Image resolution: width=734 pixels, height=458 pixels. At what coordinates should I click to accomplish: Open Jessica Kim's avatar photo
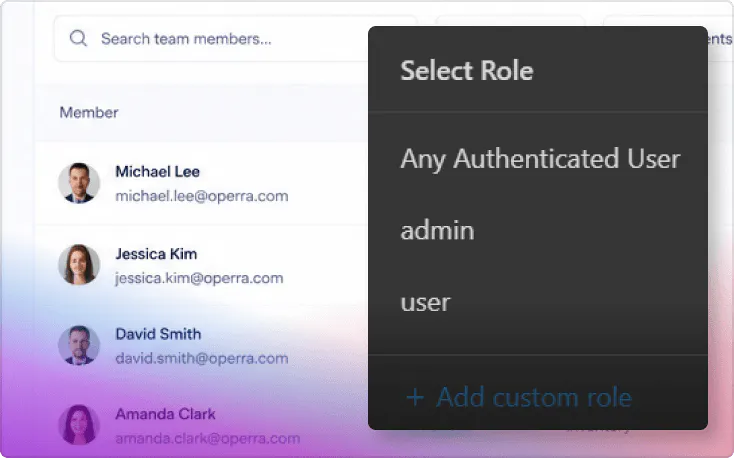pos(79,265)
